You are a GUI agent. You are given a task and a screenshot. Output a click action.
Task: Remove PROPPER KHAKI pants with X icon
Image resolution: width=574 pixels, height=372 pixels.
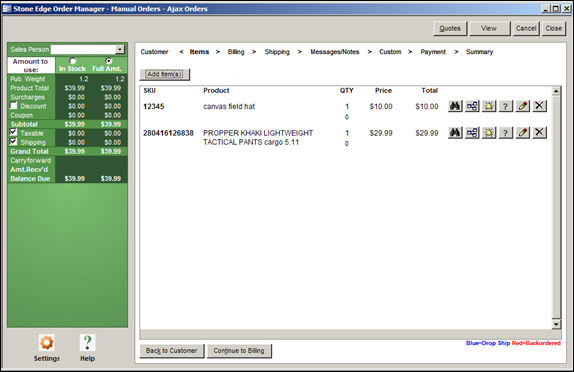(x=539, y=133)
